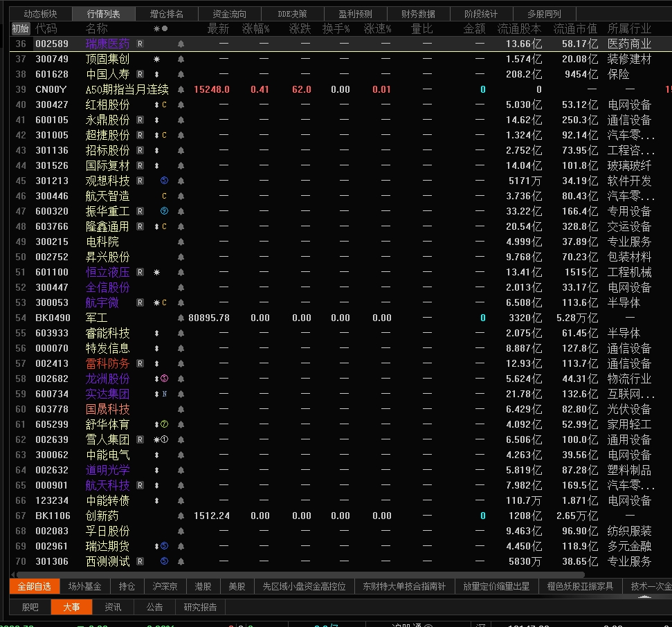Open the 研究报告 info tab
Screen dimensions: 672x627
point(200,608)
